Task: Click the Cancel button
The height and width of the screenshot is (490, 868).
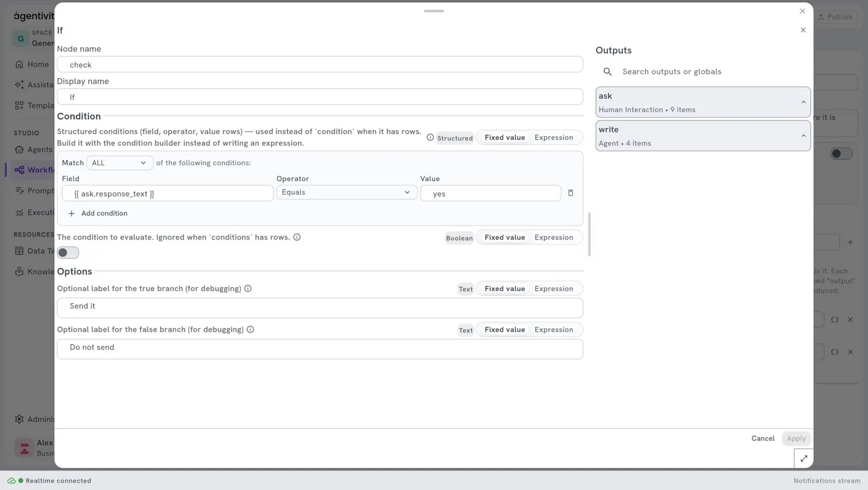Action: pyautogui.click(x=763, y=439)
